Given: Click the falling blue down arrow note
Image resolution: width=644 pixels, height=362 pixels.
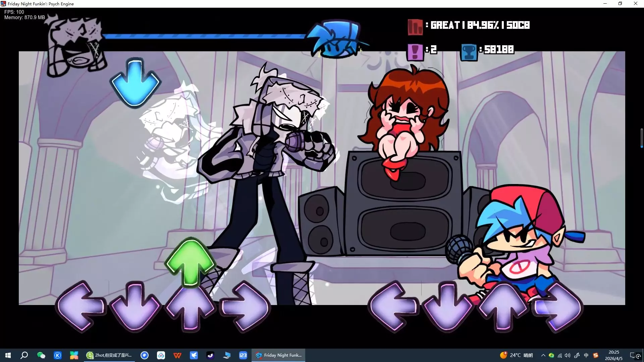Looking at the screenshot, I should pyautogui.click(x=135, y=82).
